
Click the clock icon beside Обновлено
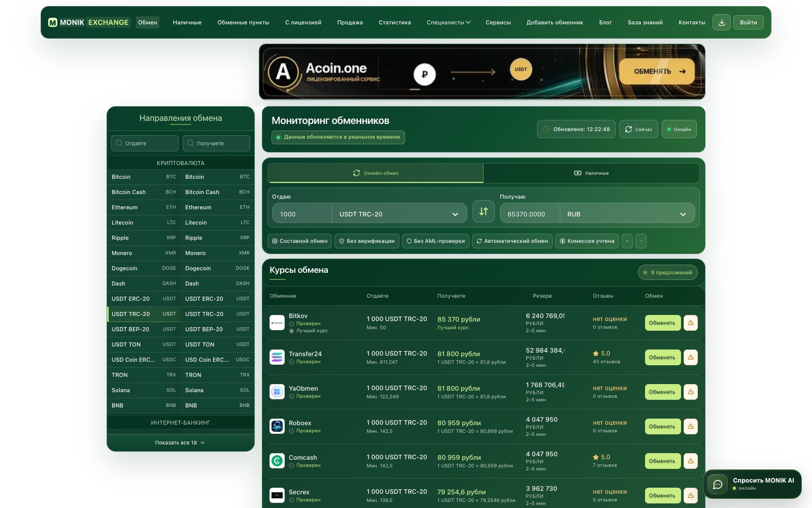pyautogui.click(x=547, y=129)
